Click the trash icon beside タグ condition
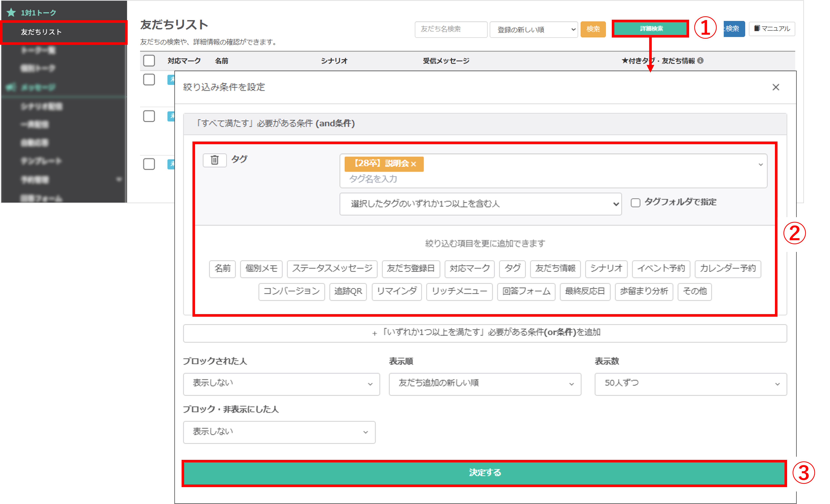Viewport: 830px width, 504px height. click(x=215, y=160)
